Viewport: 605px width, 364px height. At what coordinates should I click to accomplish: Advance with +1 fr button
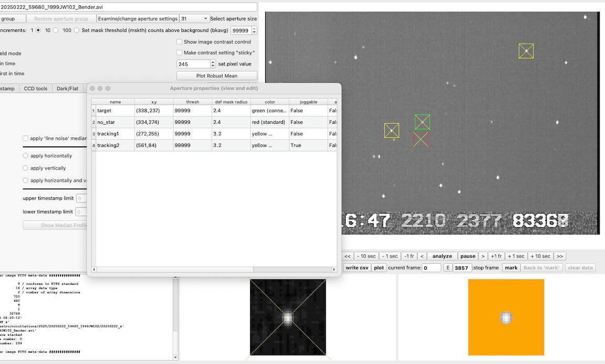[x=496, y=256]
